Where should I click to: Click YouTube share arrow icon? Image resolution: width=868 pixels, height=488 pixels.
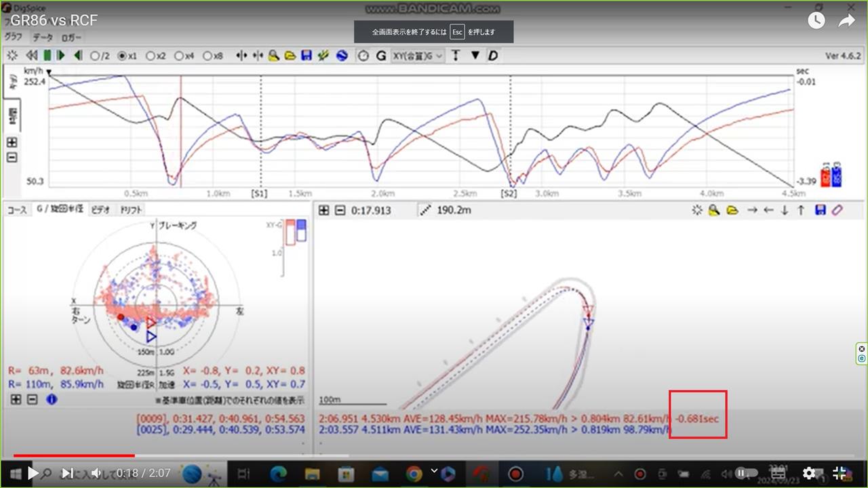tap(847, 20)
